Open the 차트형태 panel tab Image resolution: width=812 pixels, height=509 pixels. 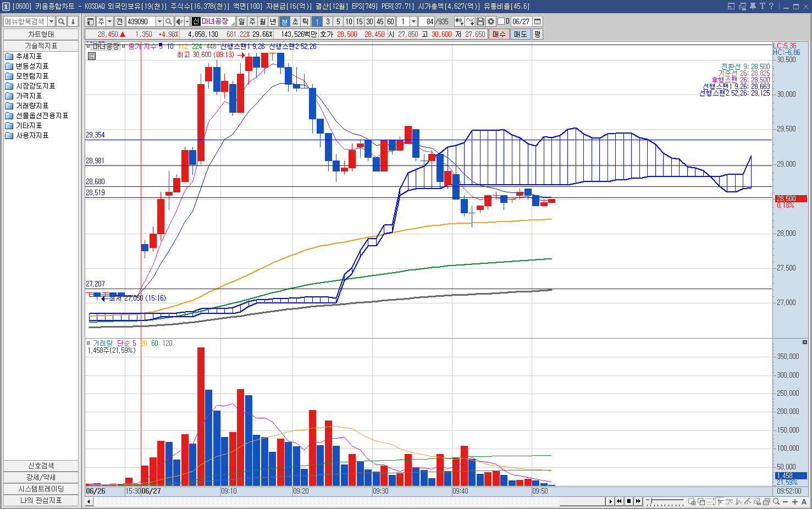[x=41, y=34]
